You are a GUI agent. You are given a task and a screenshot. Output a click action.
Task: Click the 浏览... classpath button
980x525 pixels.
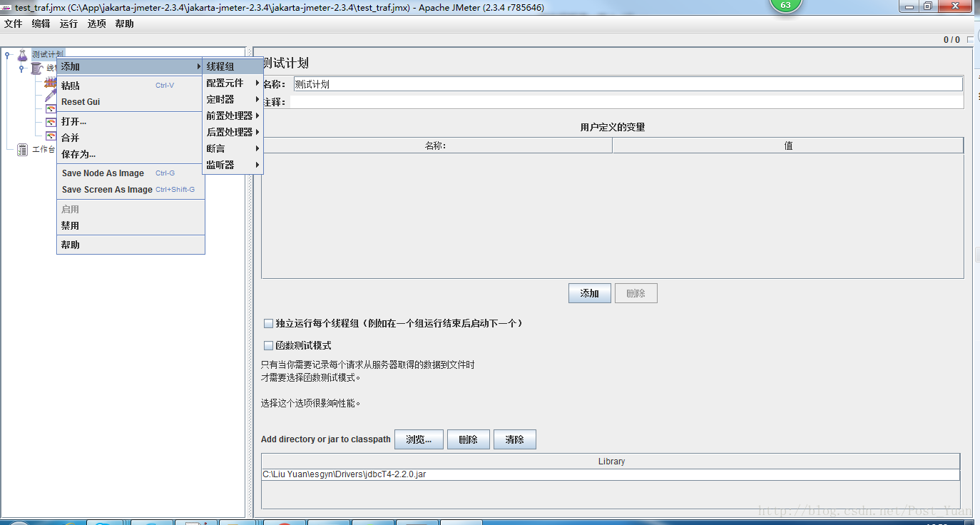point(419,439)
